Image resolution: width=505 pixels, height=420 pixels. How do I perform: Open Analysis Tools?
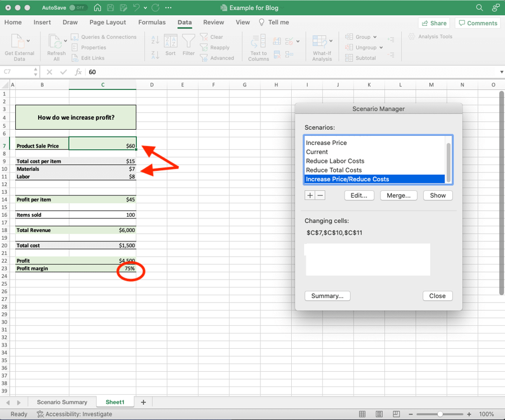point(431,37)
